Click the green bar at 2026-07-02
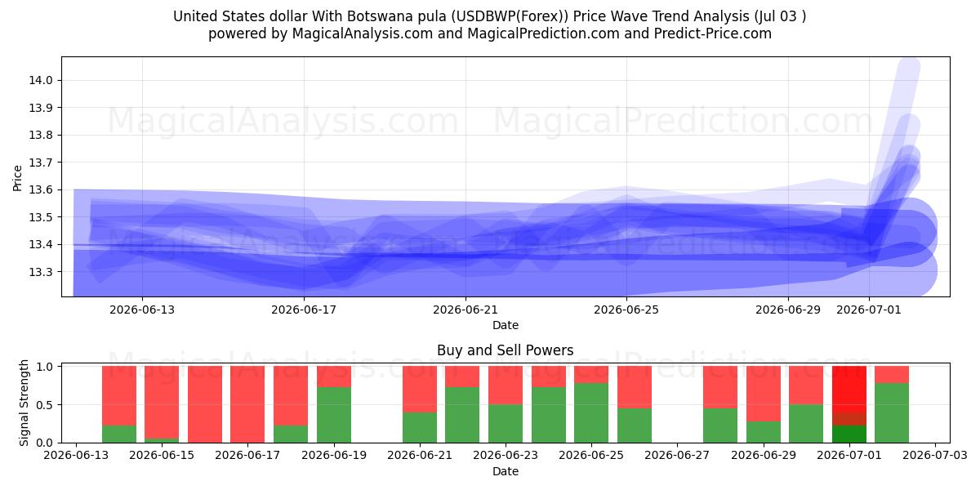The height and width of the screenshot is (490, 980). 892,413
